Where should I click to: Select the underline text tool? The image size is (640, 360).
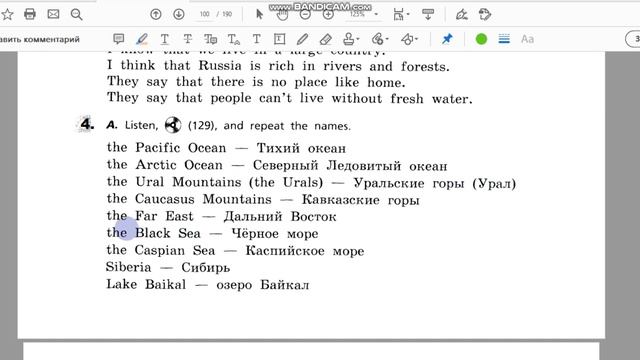164,39
